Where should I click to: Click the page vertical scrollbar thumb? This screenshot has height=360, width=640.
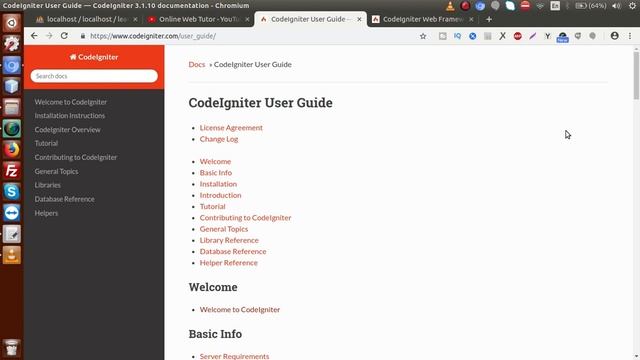[x=636, y=76]
